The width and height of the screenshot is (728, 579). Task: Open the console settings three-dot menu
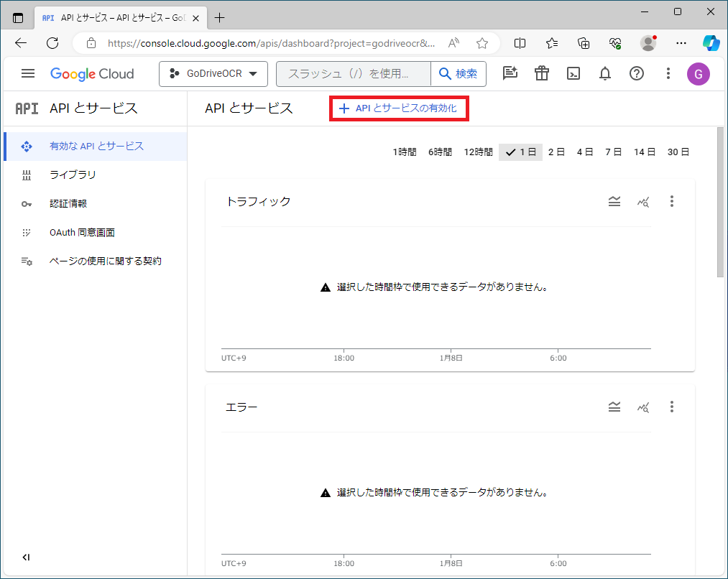point(668,73)
